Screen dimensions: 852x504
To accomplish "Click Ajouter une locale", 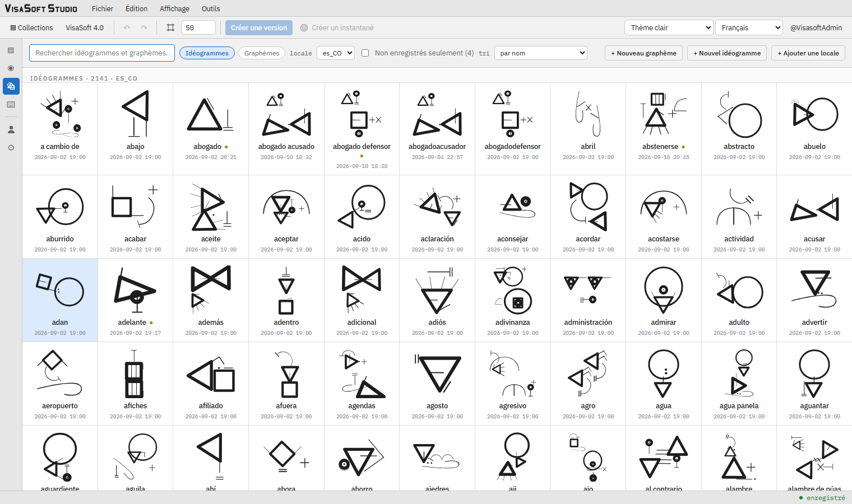I will click(808, 53).
